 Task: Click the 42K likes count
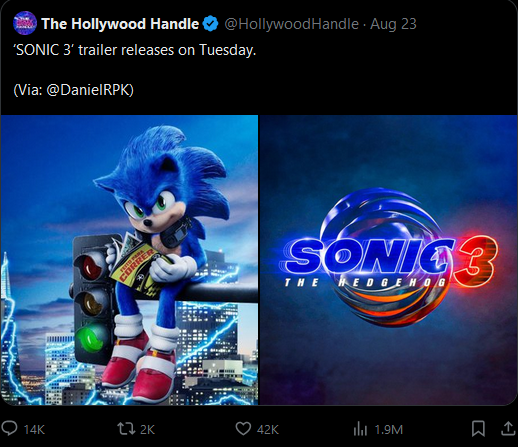click(268, 430)
